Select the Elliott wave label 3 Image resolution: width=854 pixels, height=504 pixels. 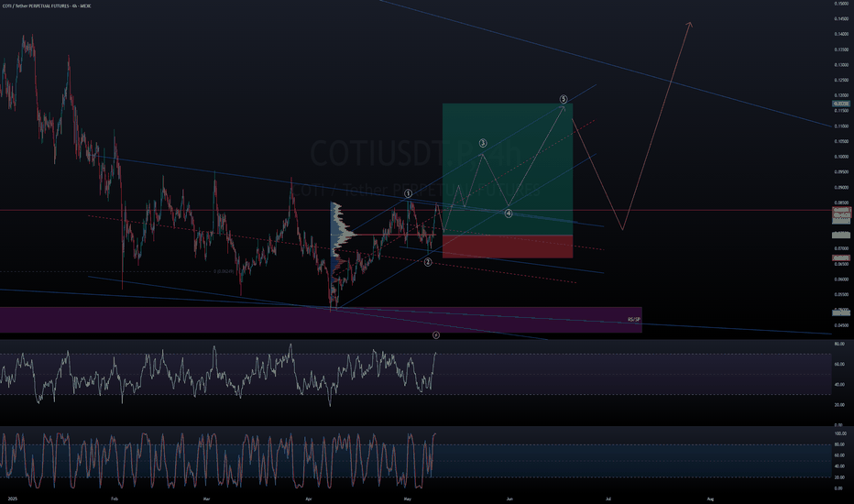483,143
